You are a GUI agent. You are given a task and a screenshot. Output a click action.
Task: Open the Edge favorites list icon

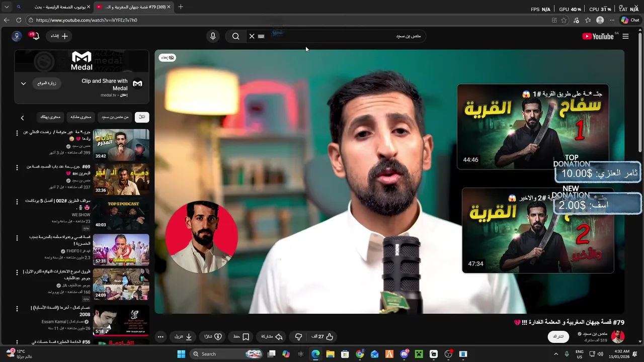pyautogui.click(x=589, y=20)
